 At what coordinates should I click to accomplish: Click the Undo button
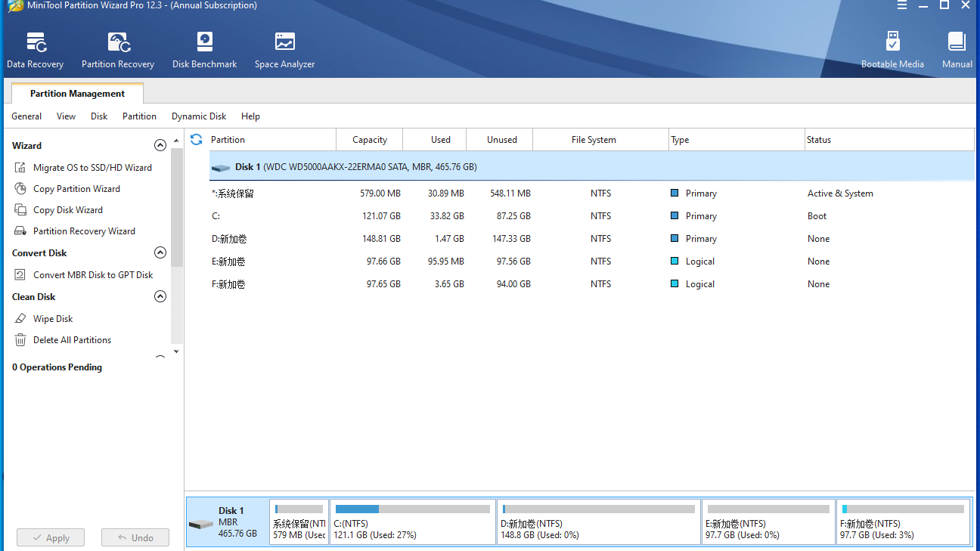pos(135,537)
